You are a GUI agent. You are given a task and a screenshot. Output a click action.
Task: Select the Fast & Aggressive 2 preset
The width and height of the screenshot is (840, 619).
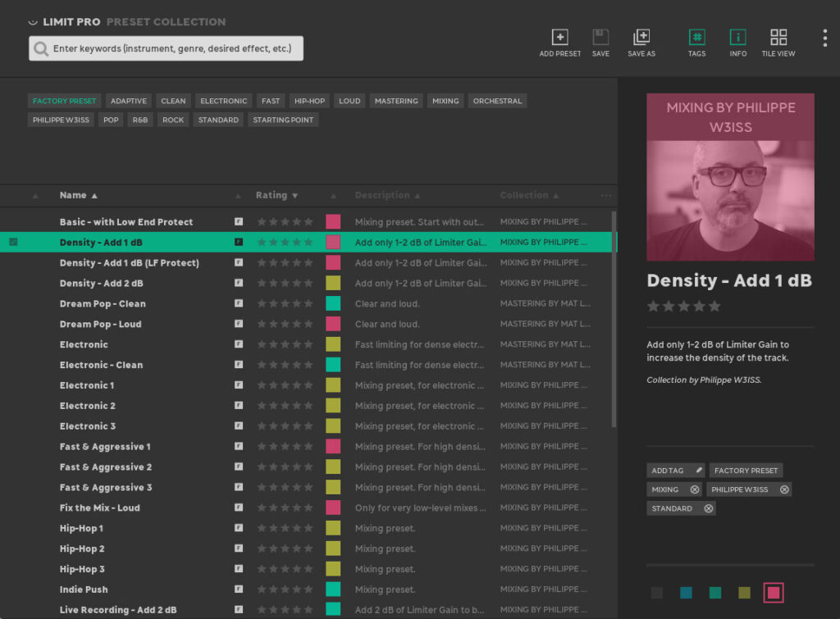coord(308,467)
